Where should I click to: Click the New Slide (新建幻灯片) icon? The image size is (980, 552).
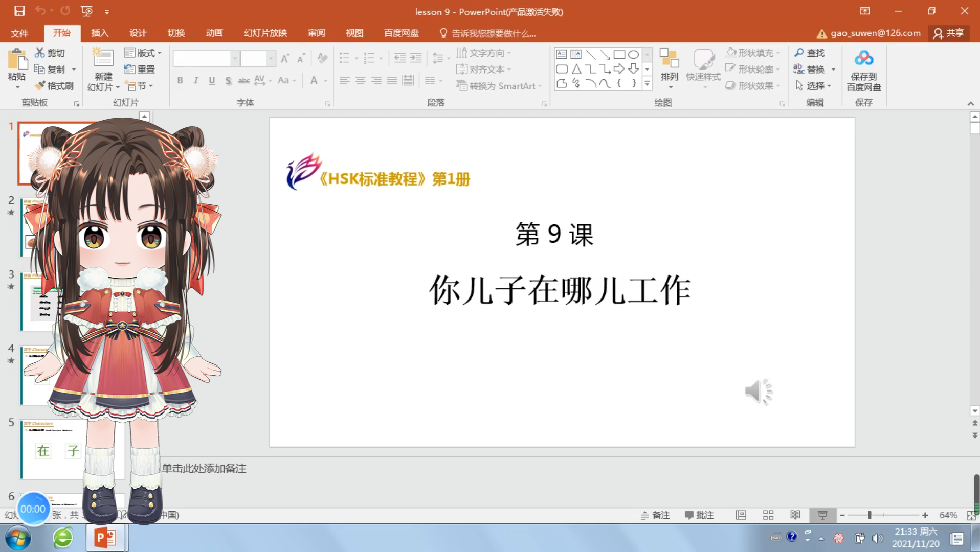click(103, 58)
